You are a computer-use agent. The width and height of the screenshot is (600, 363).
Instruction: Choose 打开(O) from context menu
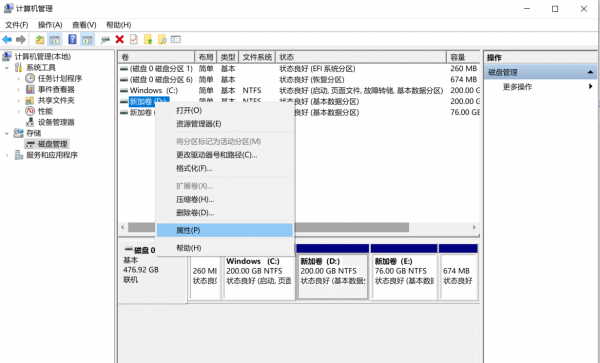(x=225, y=111)
